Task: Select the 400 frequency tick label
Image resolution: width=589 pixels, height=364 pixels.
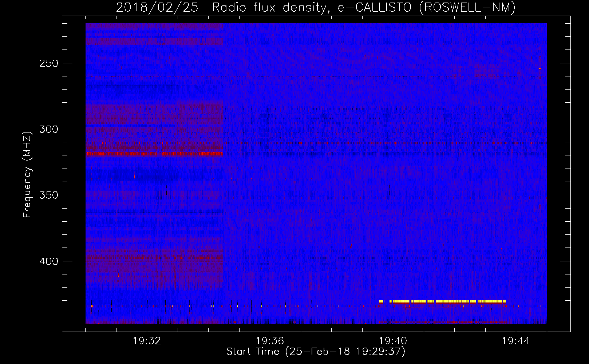Action: tap(49, 261)
